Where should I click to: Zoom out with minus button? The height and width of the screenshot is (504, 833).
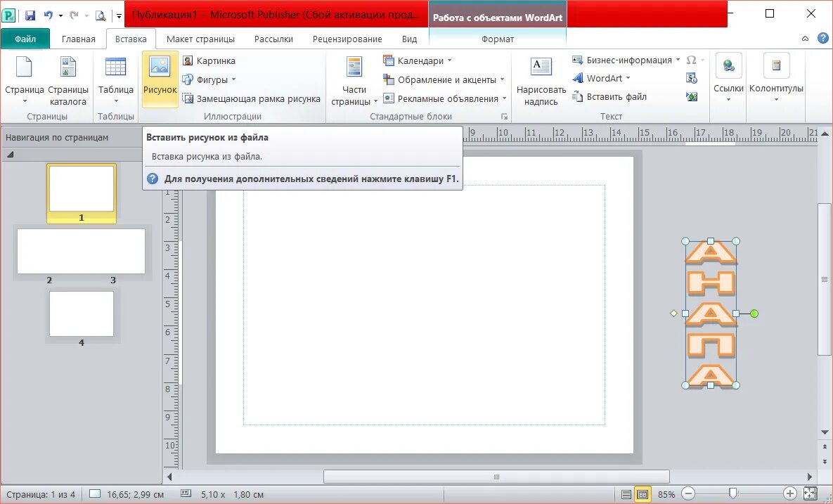pos(688,494)
